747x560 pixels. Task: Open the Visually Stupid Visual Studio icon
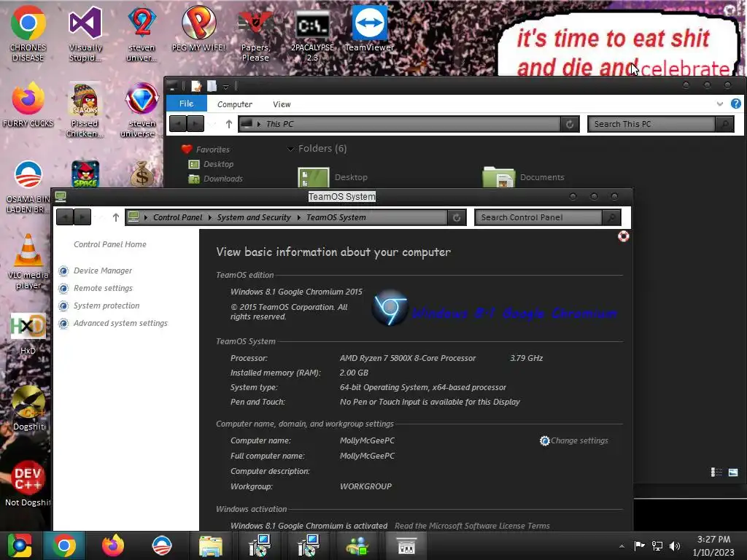coord(85,34)
